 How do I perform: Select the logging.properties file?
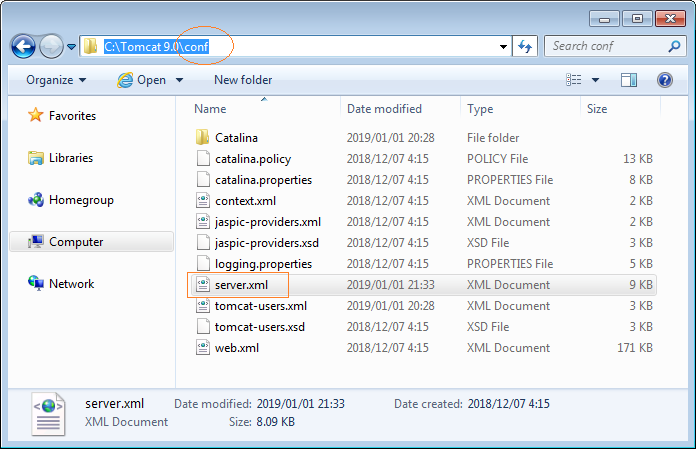[x=263, y=264]
